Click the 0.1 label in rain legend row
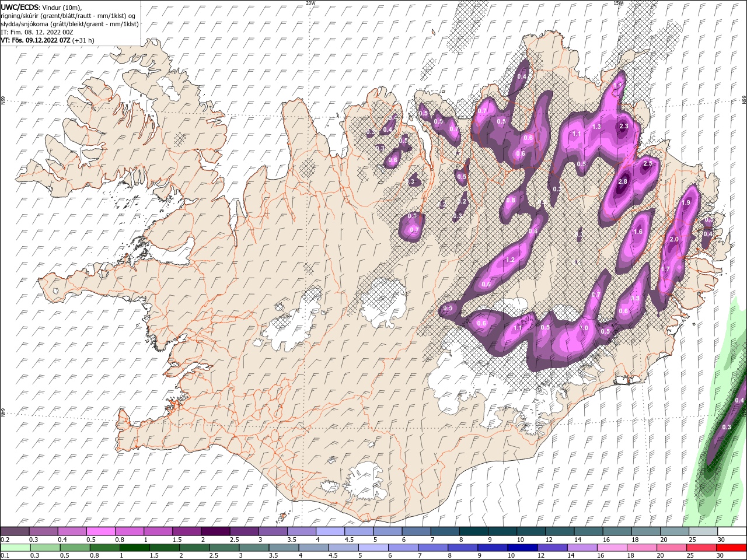This screenshot has width=747, height=560. [5, 556]
